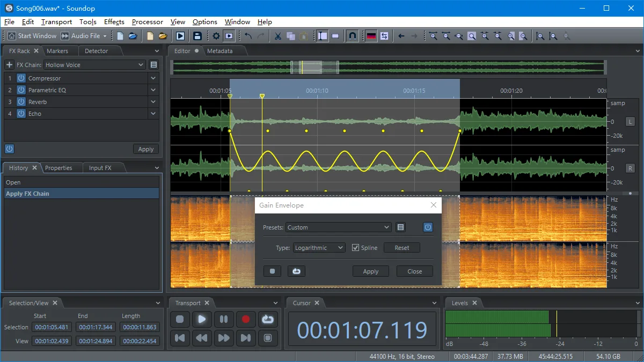644x362 pixels.
Task: Click the Selection Start time field
Action: click(52, 327)
